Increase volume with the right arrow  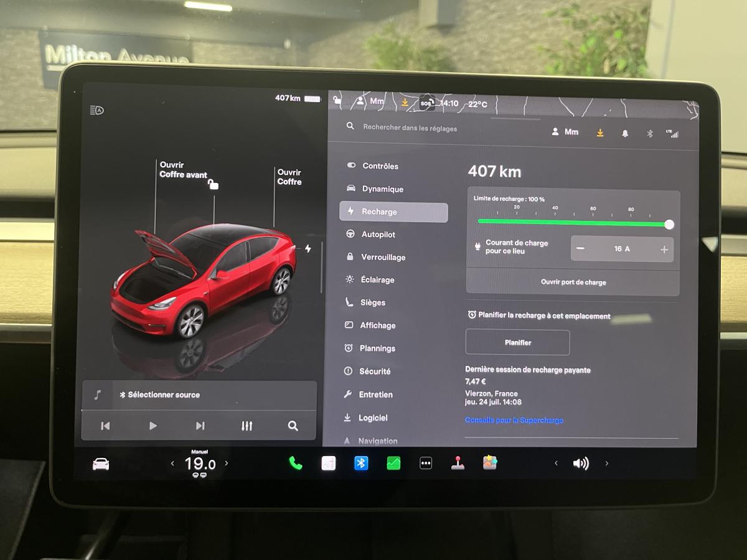pos(607,463)
